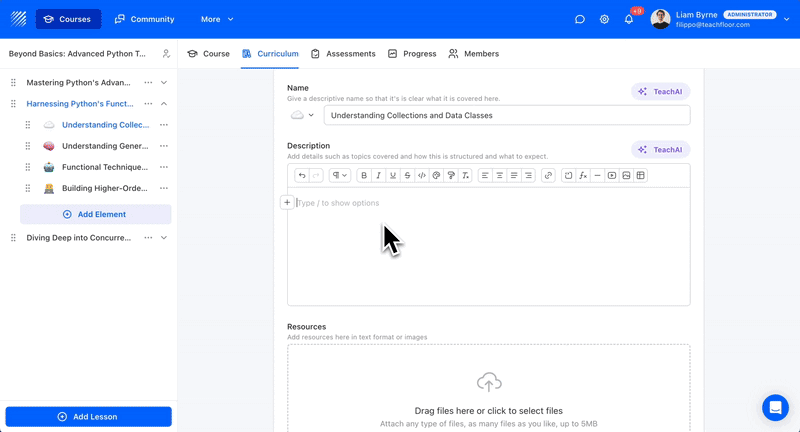This screenshot has width=800, height=432.
Task: Open the More menu in top navigation
Action: 217,19
